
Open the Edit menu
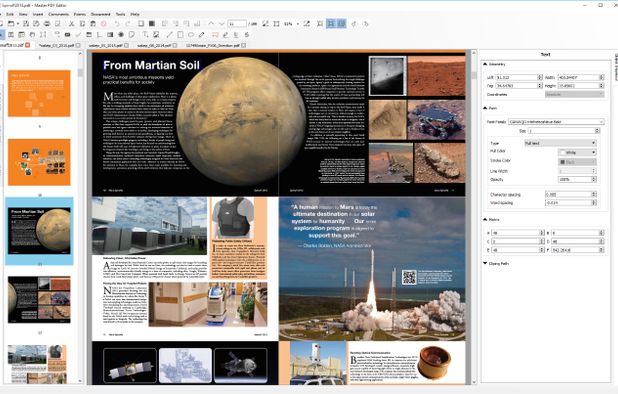click(10, 14)
